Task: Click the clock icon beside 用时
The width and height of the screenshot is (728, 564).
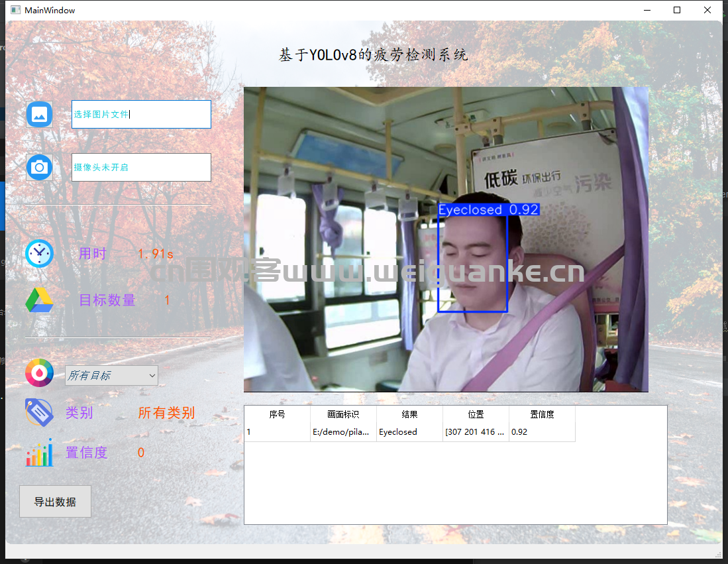Action: [x=39, y=253]
